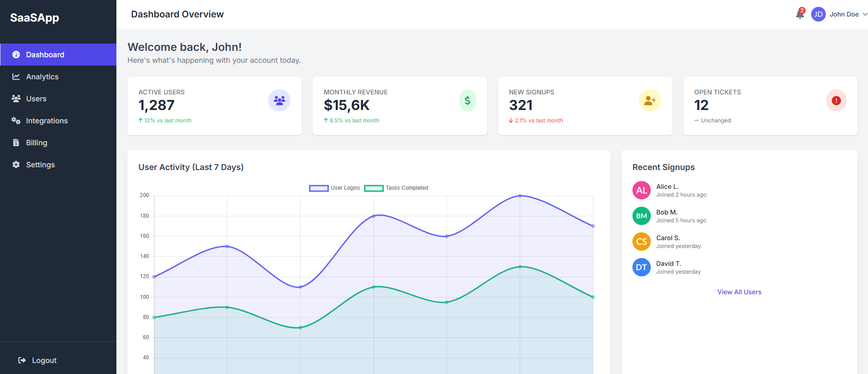This screenshot has height=374, width=868.
Task: Click the red notification badge showing 2
Action: [x=802, y=11]
